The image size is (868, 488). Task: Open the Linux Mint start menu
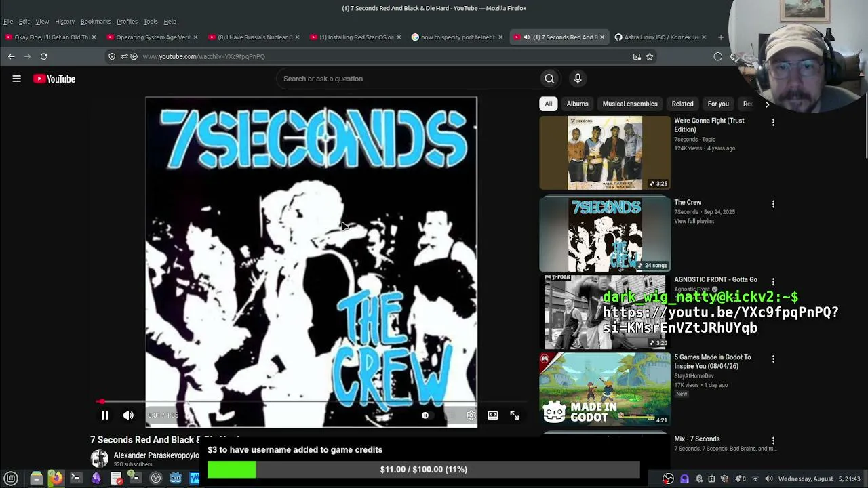point(11,479)
